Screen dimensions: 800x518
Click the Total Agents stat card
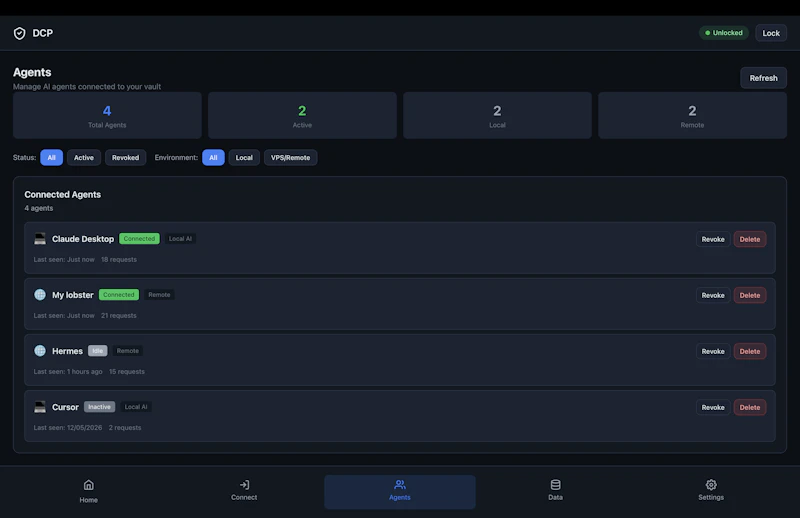coord(107,115)
